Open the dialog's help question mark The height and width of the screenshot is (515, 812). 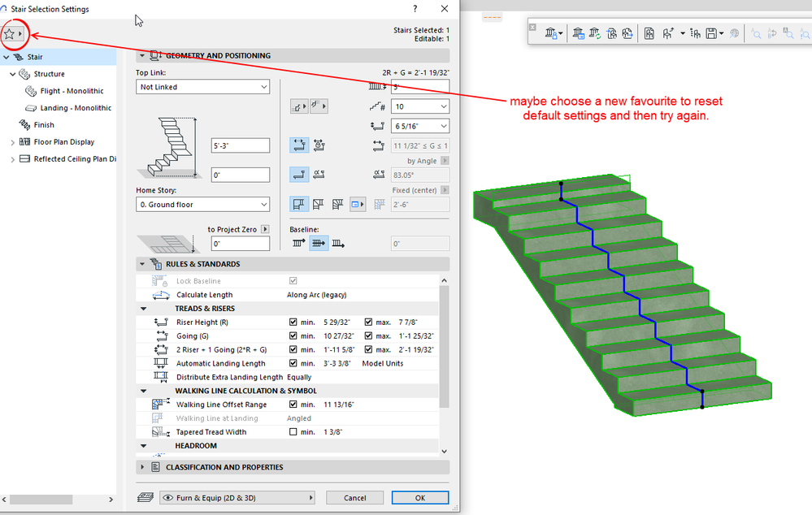coord(415,9)
